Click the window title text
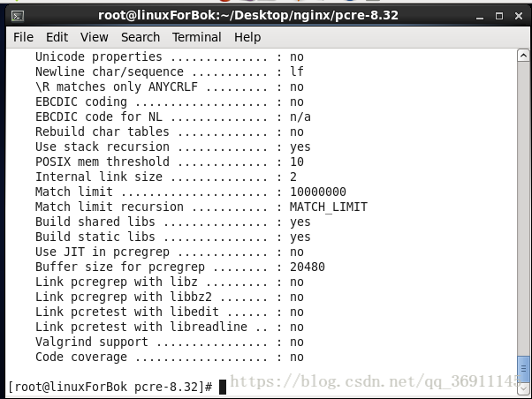 pyautogui.click(x=248, y=15)
